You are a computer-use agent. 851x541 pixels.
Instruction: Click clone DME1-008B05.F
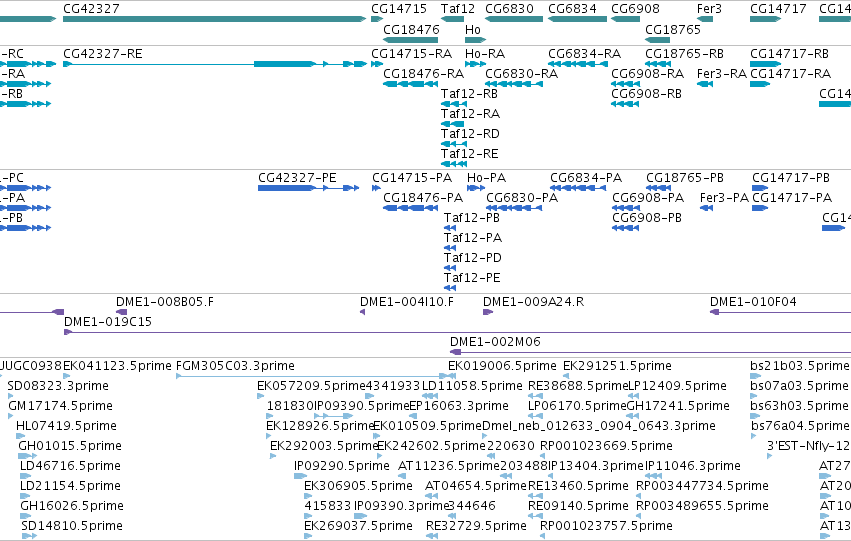pyautogui.click(x=165, y=302)
